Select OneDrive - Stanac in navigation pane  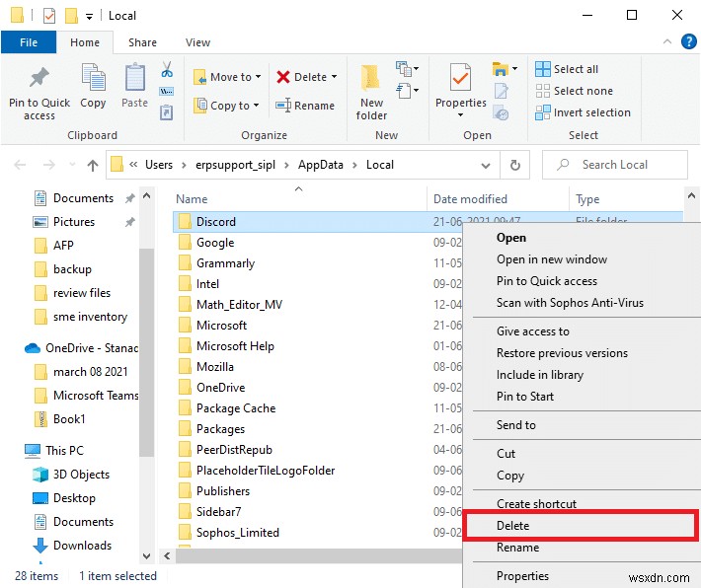coord(81,348)
